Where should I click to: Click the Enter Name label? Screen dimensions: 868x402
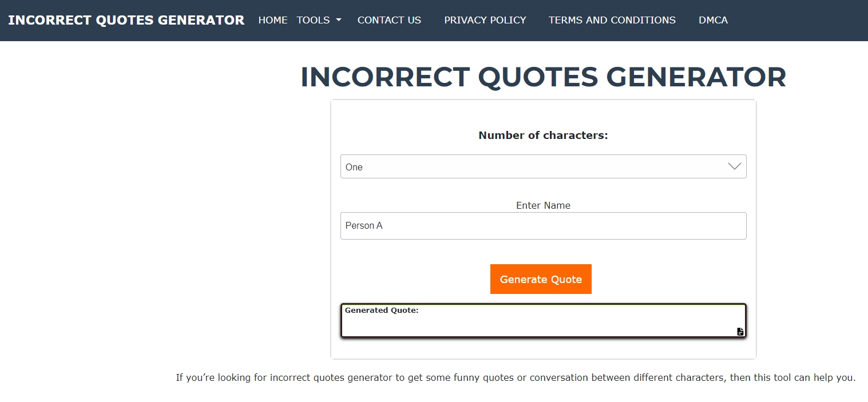(x=543, y=205)
